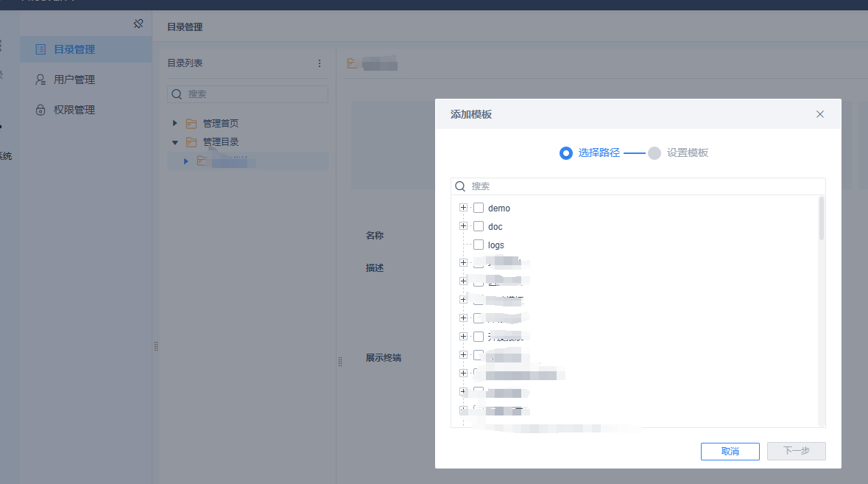Click the folder icon next to 管理首页
Screen dimensions: 868x484
(x=191, y=124)
